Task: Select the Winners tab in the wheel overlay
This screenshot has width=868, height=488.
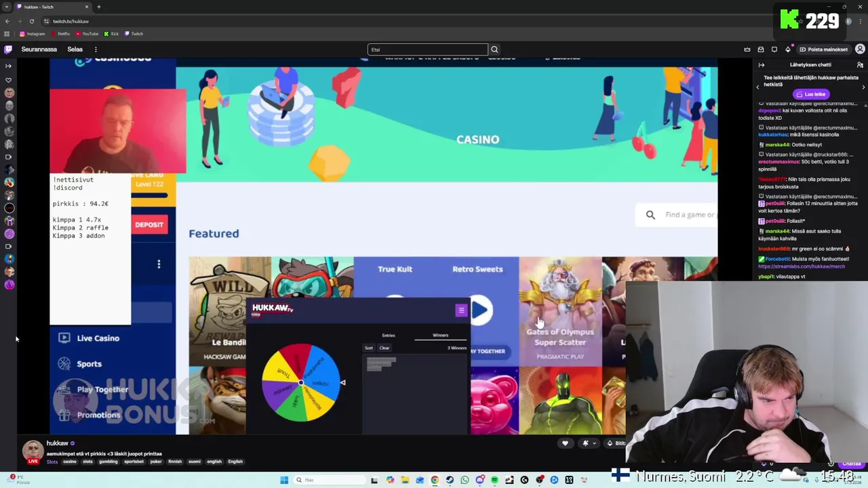Action: [x=440, y=335]
